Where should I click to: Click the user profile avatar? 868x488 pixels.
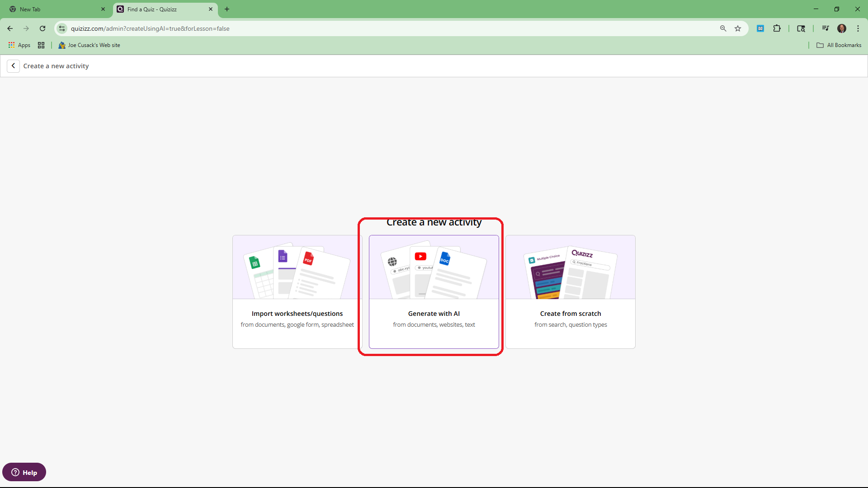(841, 28)
